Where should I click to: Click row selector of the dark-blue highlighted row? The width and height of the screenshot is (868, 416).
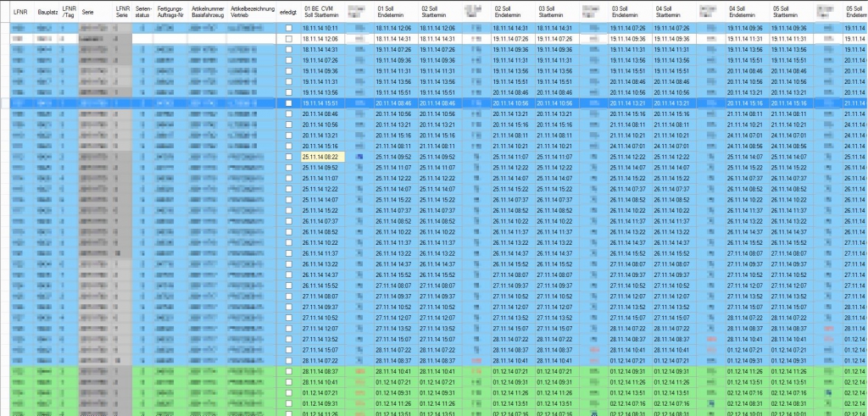point(4,103)
